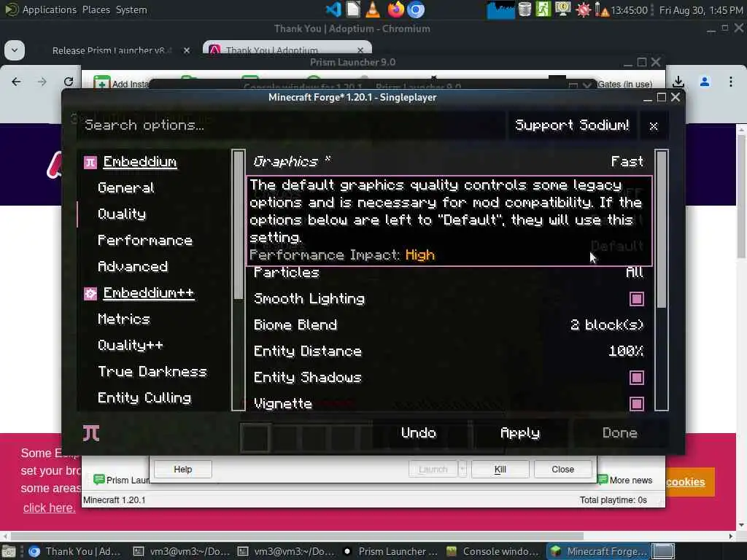Open the Chromium profile icon
Image resolution: width=747 pixels, height=560 pixels.
[x=705, y=82]
